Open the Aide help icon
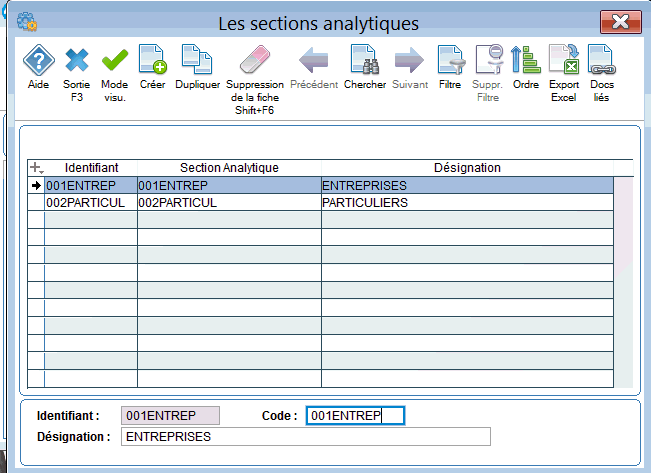 (x=38, y=60)
